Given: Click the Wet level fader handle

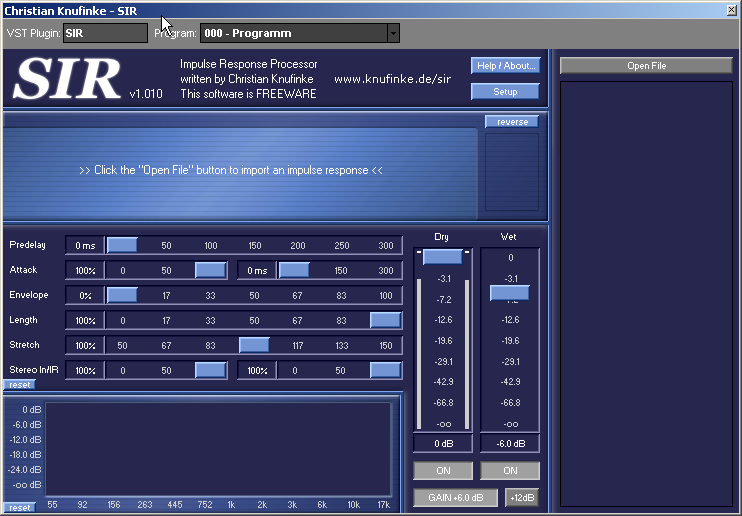Looking at the screenshot, I should click(x=510, y=293).
